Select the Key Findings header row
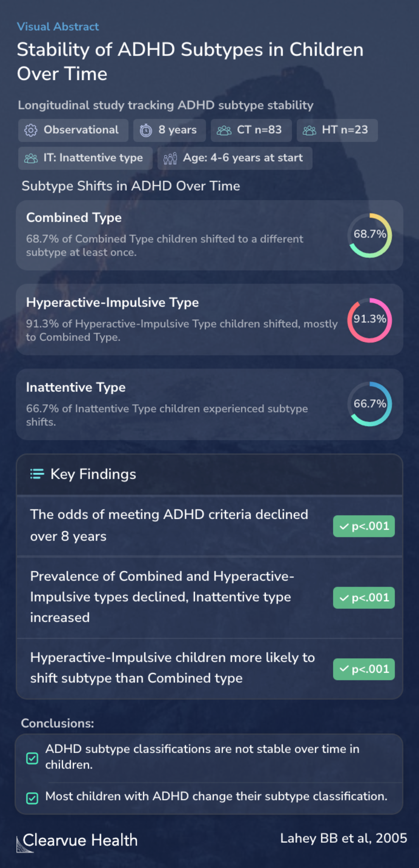The height and width of the screenshot is (868, 419). pyautogui.click(x=209, y=474)
